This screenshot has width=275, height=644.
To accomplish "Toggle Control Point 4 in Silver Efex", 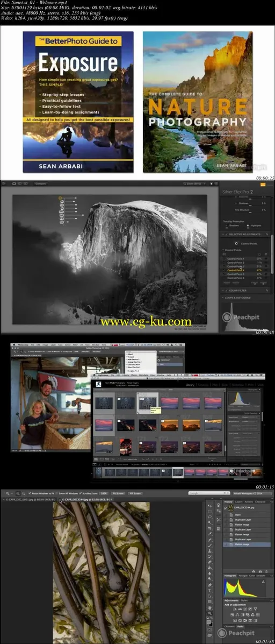I will tap(224, 270).
